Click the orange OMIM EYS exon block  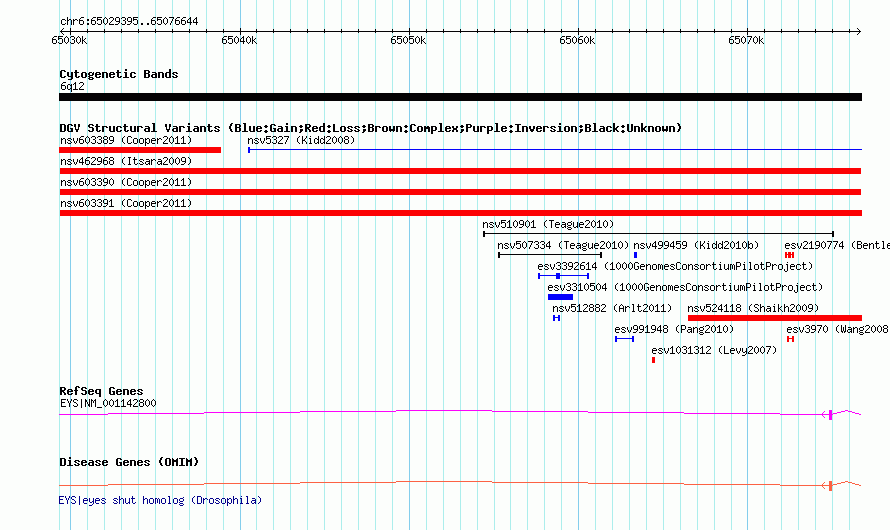830,486
